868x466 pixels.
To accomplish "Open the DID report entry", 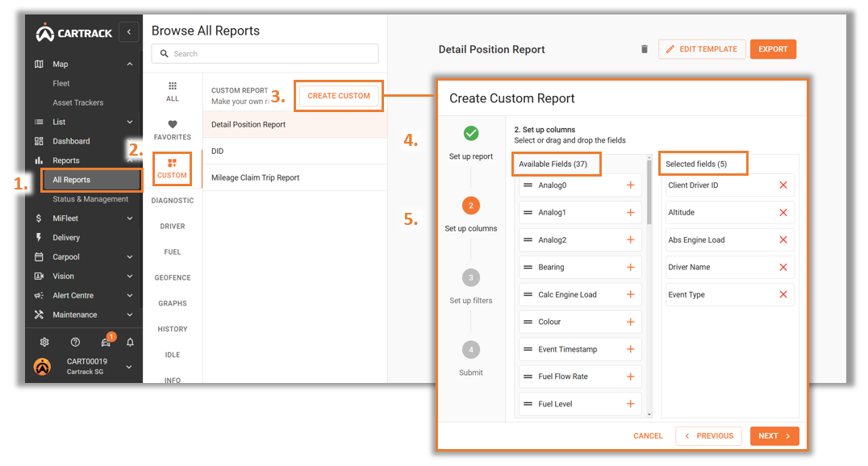I will (295, 151).
